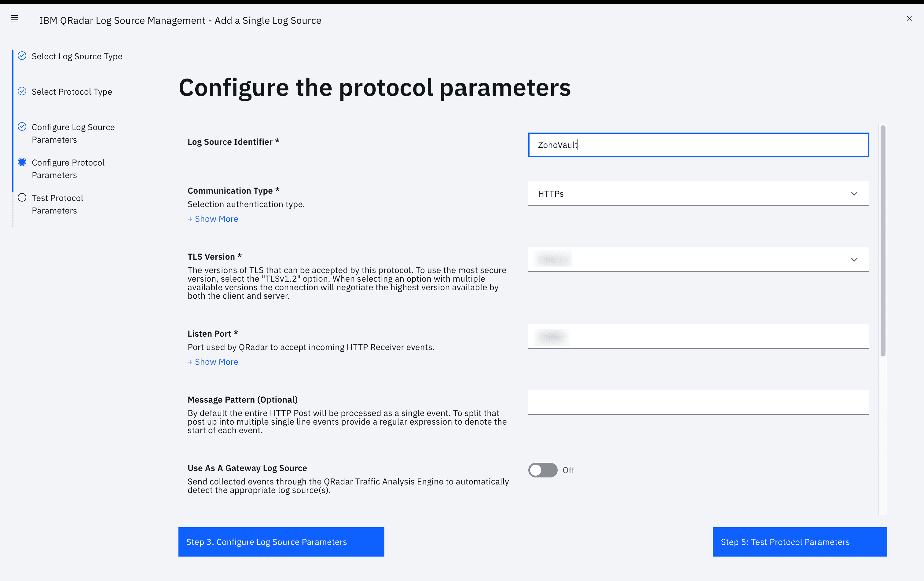Viewport: 924px width, 581px height.
Task: Click the Message Pattern input field
Action: coord(698,402)
